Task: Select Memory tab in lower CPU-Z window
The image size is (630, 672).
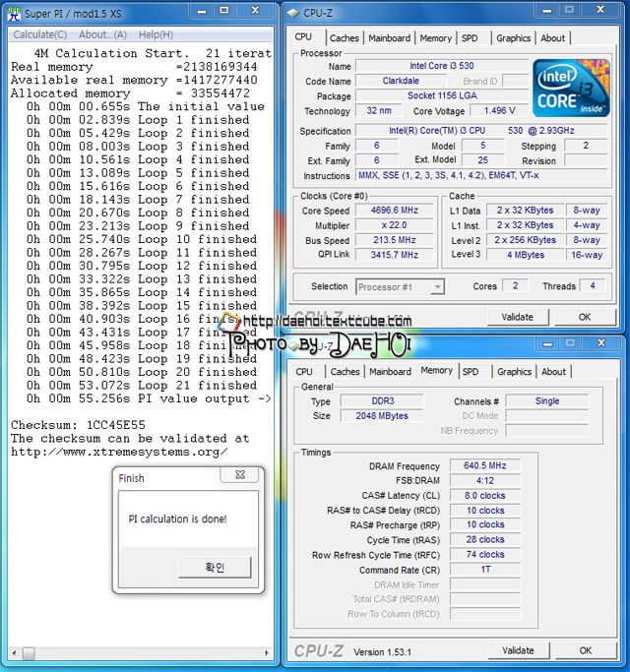Action: click(437, 370)
